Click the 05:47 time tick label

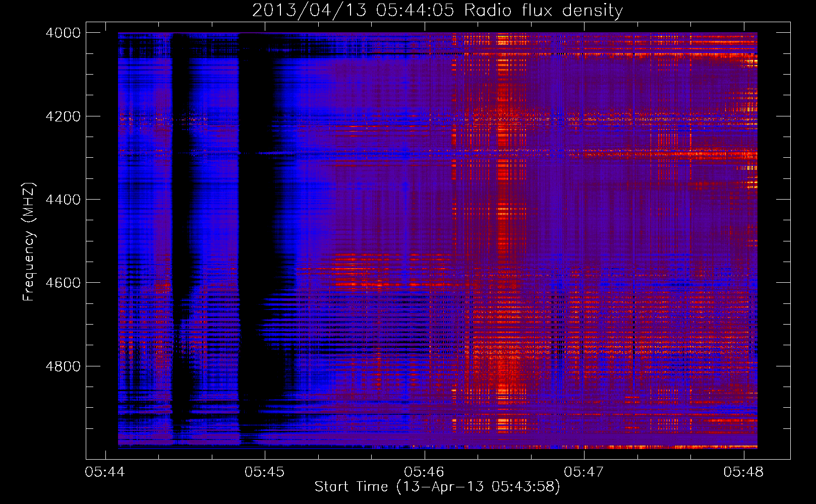[x=584, y=472]
